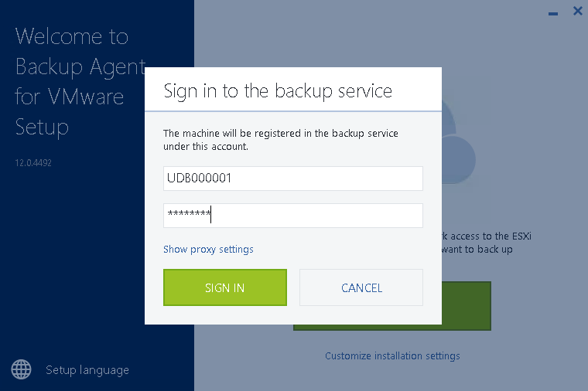Expand Show proxy settings
The image size is (588, 391).
coord(208,250)
